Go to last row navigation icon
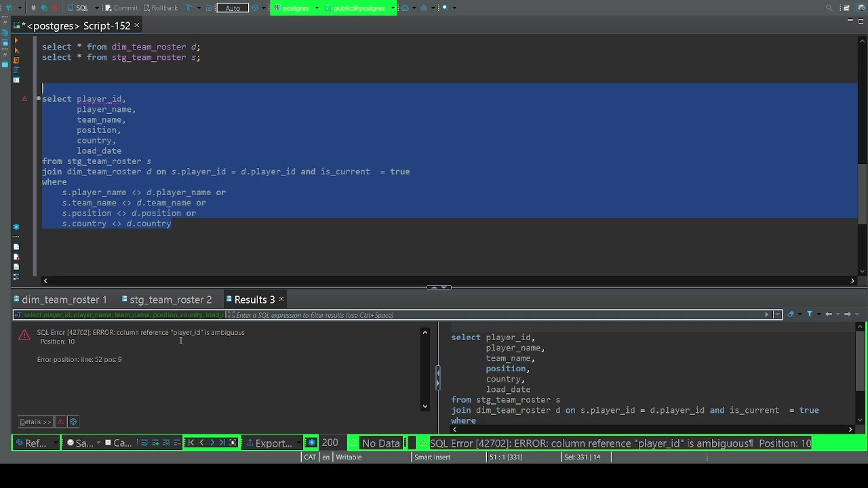 222,443
